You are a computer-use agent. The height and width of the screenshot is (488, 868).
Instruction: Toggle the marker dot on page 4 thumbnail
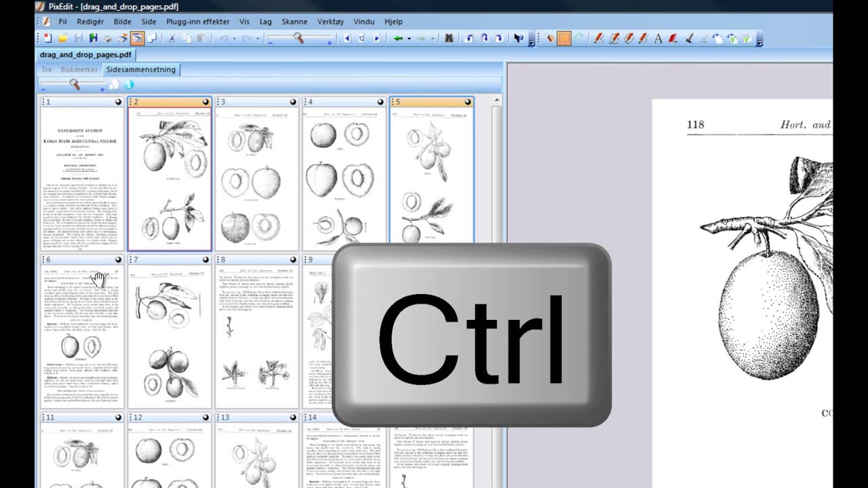[x=380, y=102]
